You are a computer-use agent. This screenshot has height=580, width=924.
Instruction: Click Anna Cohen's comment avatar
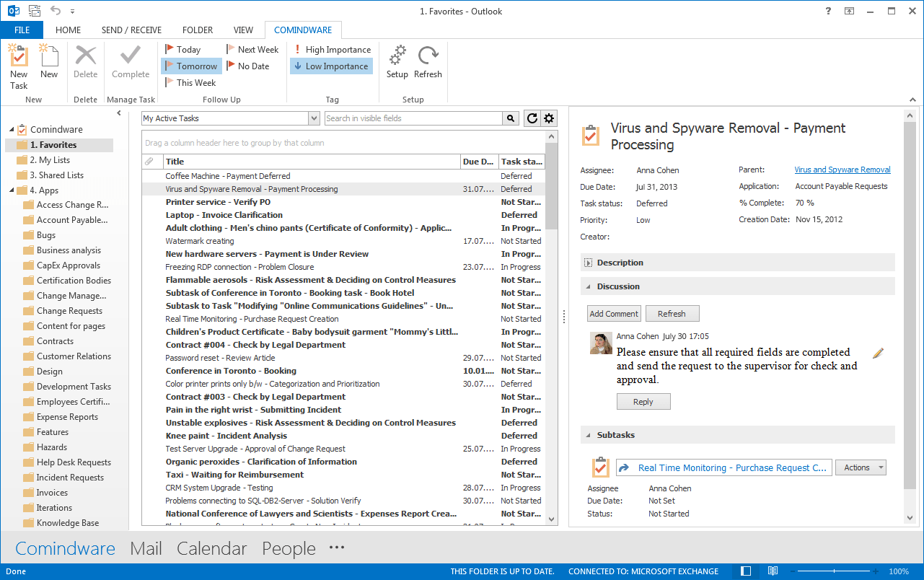tap(601, 343)
